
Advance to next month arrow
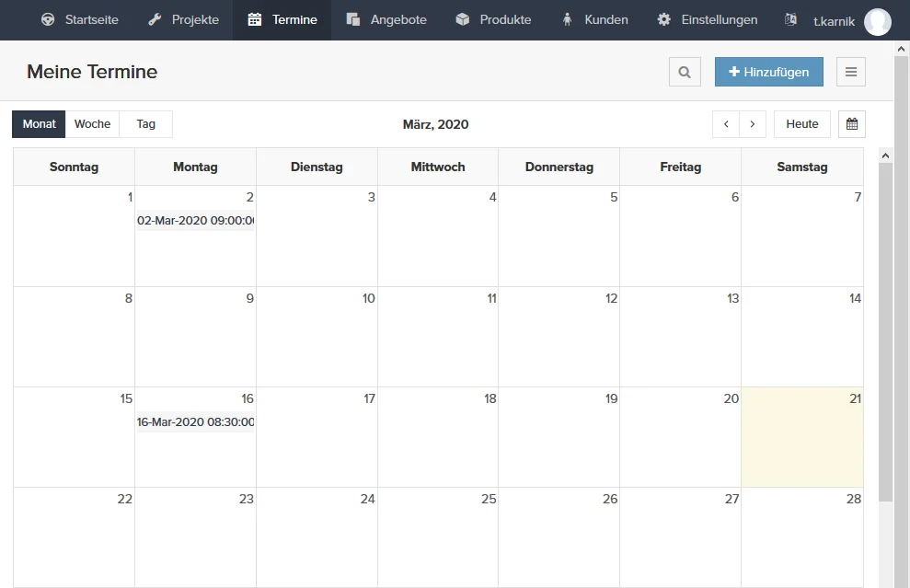tap(753, 124)
